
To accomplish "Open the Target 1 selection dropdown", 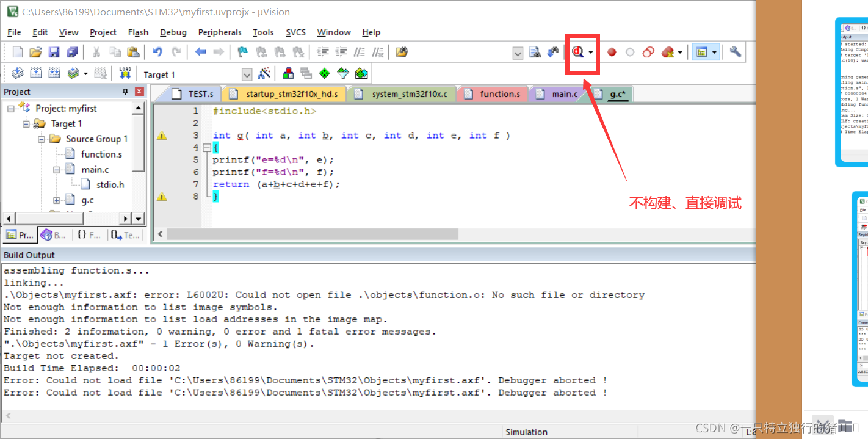I will (247, 74).
